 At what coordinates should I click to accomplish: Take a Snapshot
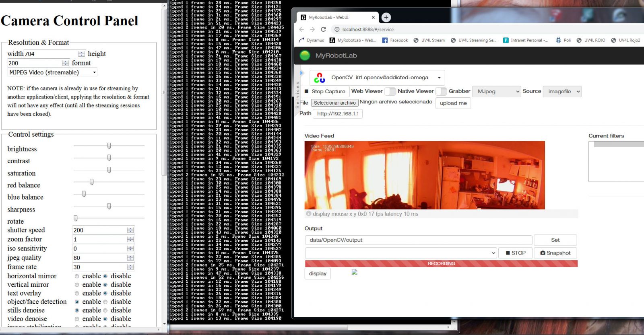point(555,253)
